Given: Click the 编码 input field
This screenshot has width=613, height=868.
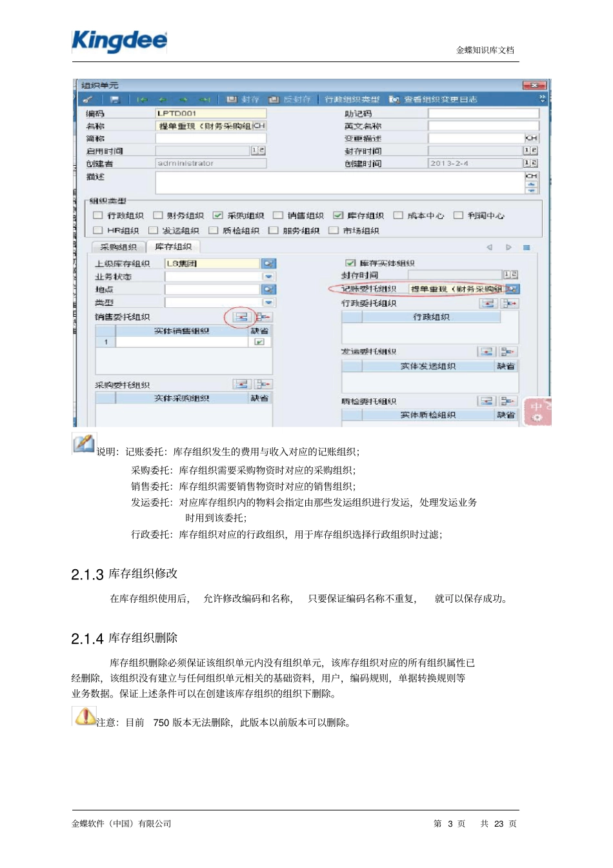Looking at the screenshot, I should click(210, 114).
